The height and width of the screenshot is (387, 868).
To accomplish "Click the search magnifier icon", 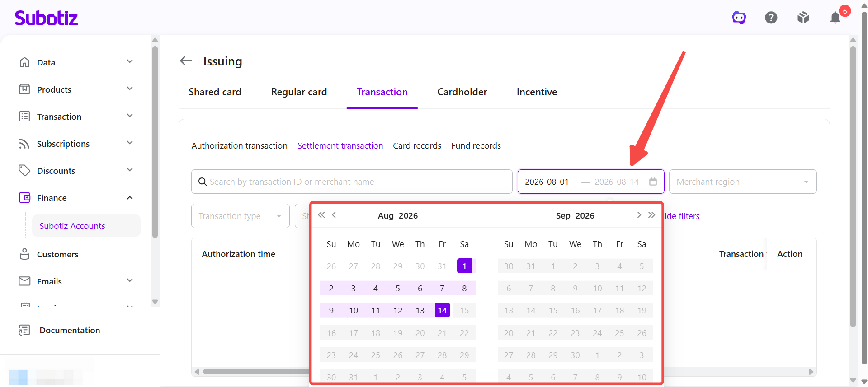I will [x=203, y=182].
